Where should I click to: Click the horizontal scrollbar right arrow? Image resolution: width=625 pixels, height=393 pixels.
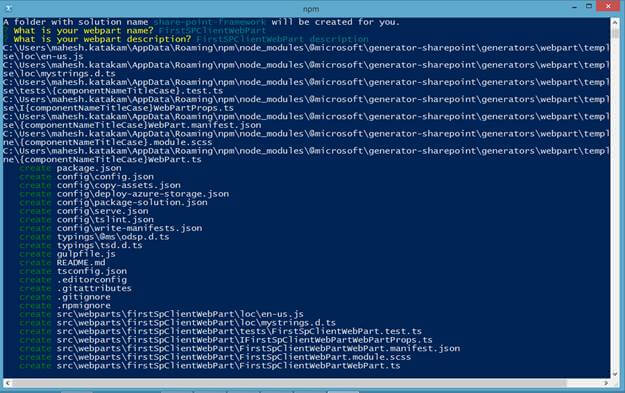point(606,383)
